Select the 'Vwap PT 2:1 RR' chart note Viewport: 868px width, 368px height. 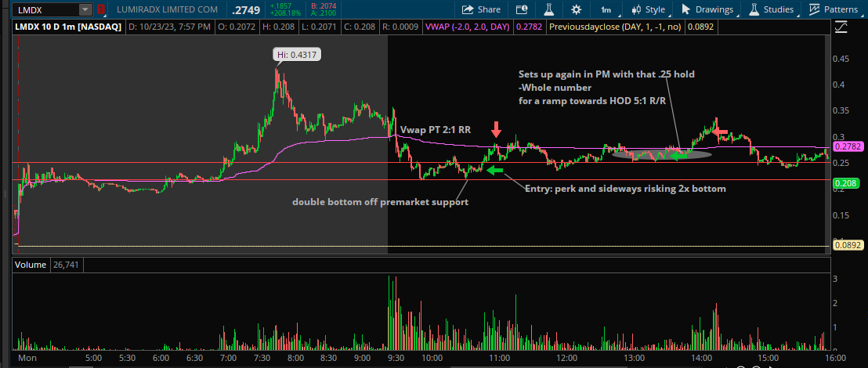tap(436, 130)
